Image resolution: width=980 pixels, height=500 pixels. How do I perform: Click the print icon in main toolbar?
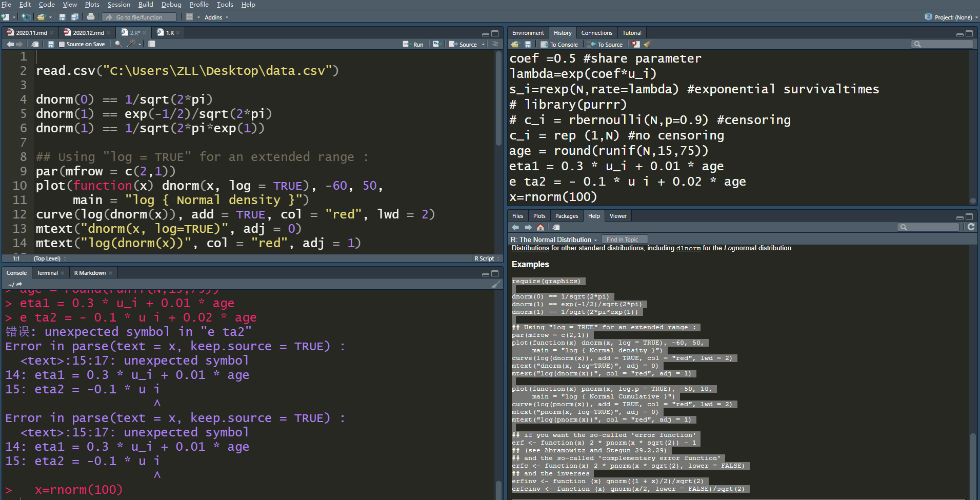(91, 17)
